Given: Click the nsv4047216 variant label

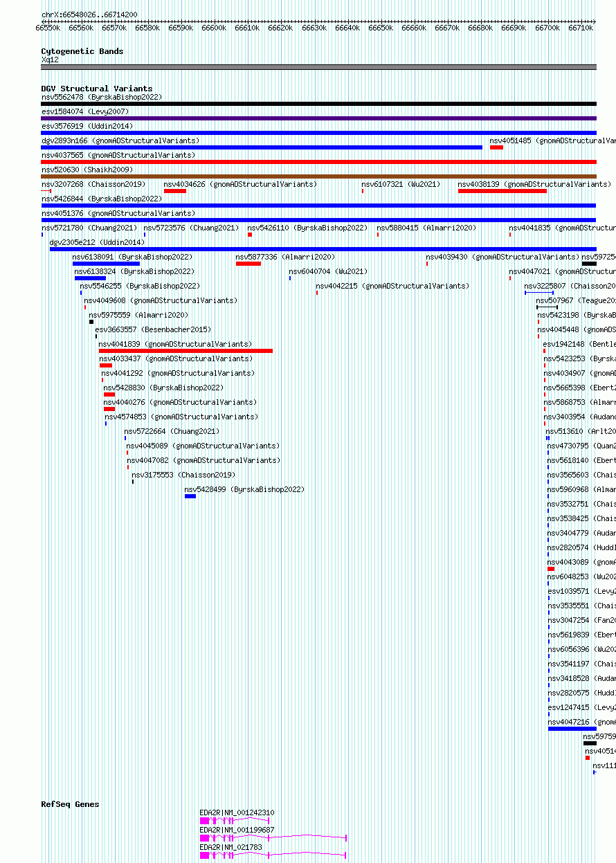Looking at the screenshot, I should point(581,722).
